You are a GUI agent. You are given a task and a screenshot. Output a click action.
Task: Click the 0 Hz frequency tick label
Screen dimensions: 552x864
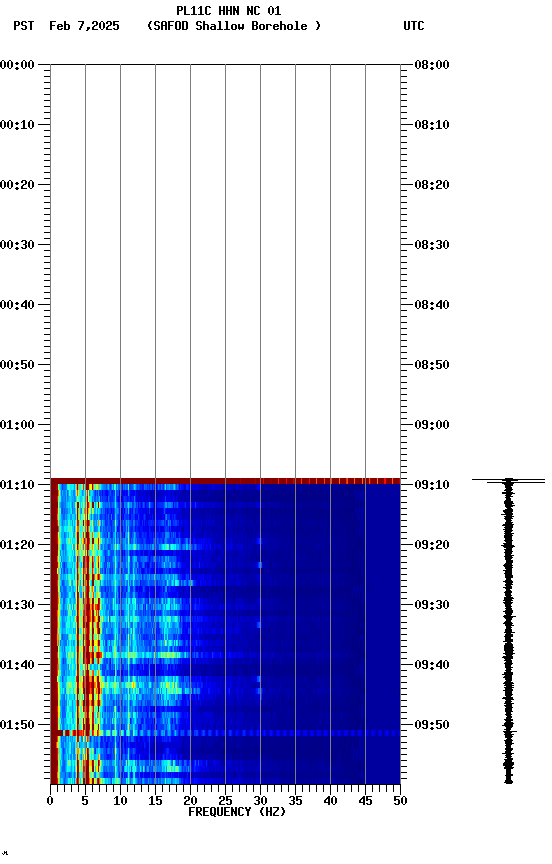(x=50, y=801)
